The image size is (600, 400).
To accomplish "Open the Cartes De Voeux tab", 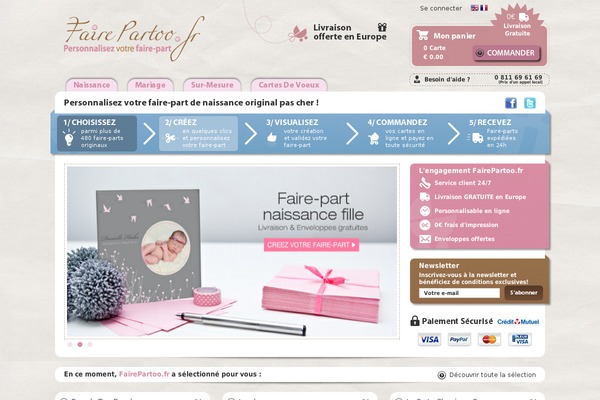I will 289,85.
